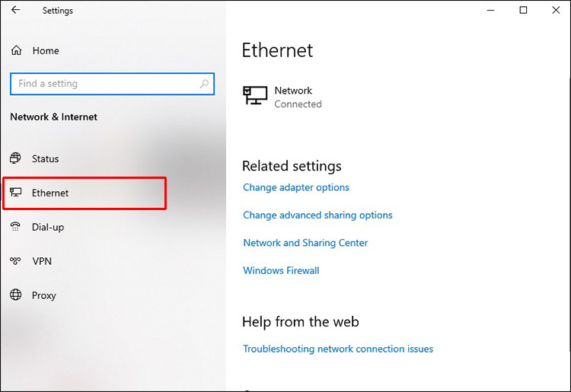Image resolution: width=571 pixels, height=392 pixels.
Task: Select Dial-up in the sidebar
Action: 48,227
